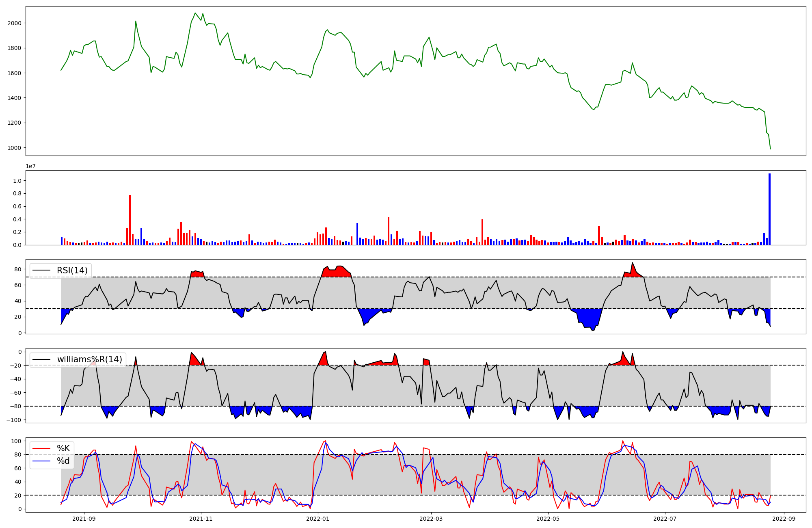The height and width of the screenshot is (528, 812).
Task: Click the 1000 price axis tick label
Action: [14, 148]
